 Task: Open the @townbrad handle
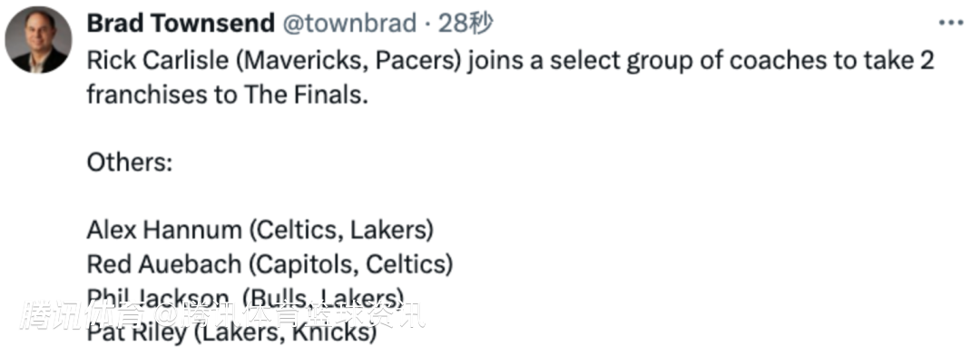click(349, 24)
